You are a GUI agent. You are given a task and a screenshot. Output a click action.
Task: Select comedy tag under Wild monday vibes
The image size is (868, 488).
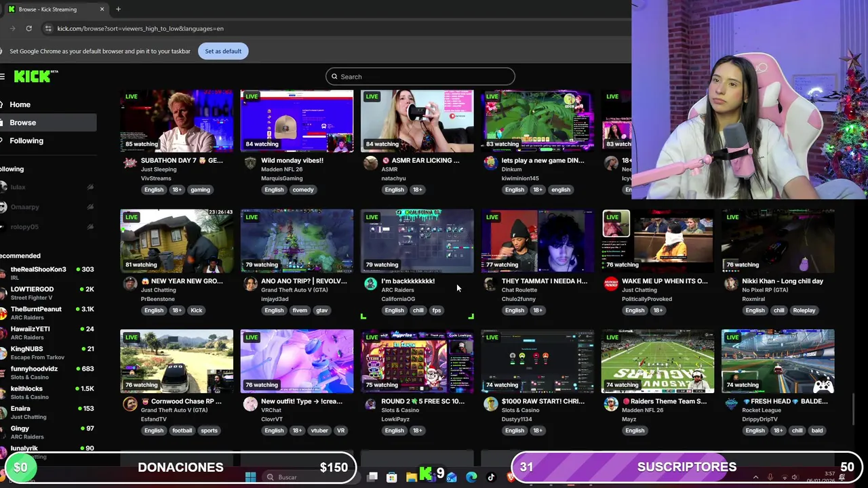303,190
